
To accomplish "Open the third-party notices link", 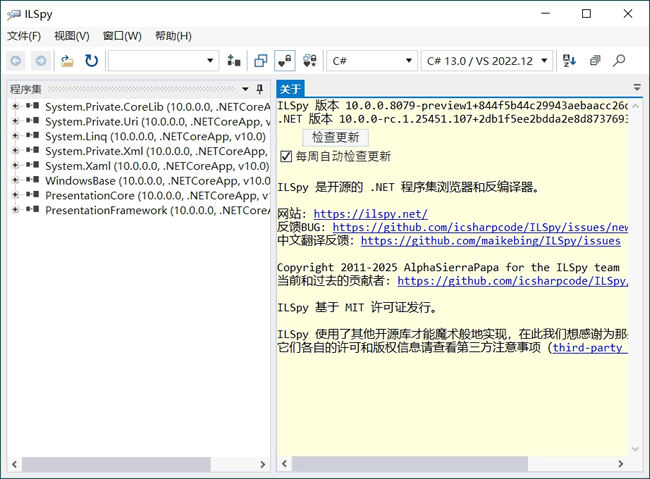I will [590, 348].
